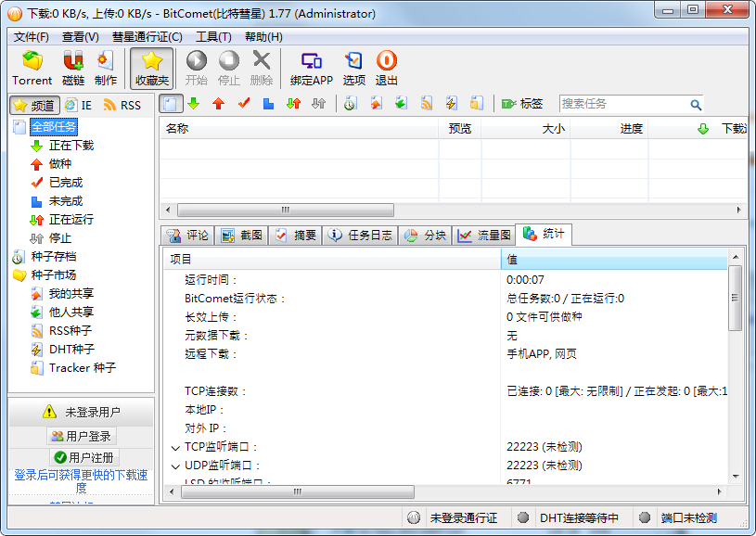
Task: Expand the TCP监听端口 row
Action: [175, 447]
